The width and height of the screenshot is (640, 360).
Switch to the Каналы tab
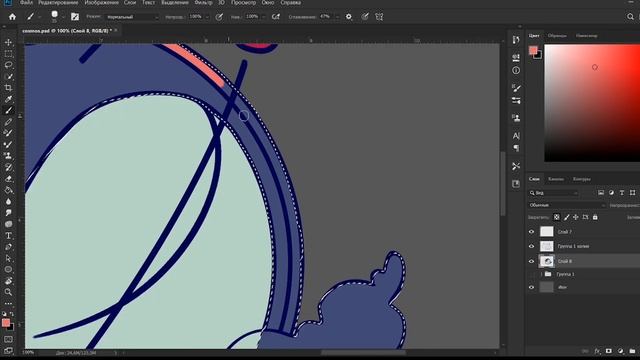(556, 179)
